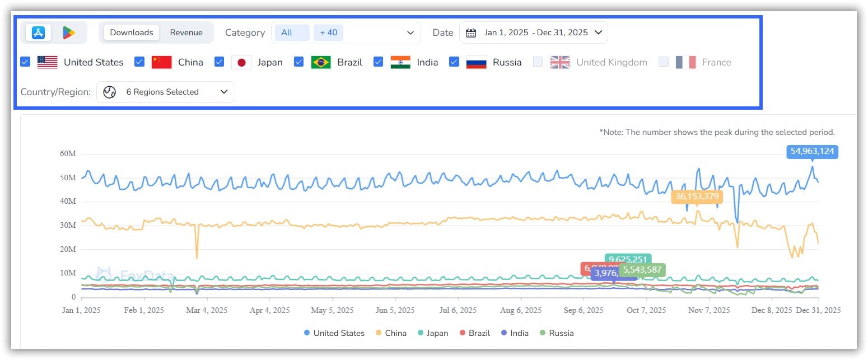Switch to the Revenue tab

coord(186,32)
